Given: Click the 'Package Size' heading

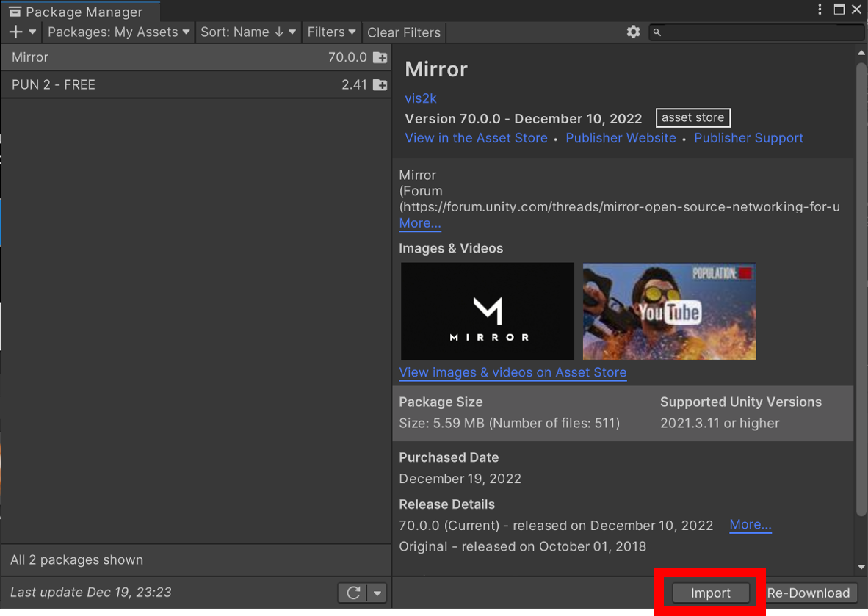Looking at the screenshot, I should pos(441,402).
